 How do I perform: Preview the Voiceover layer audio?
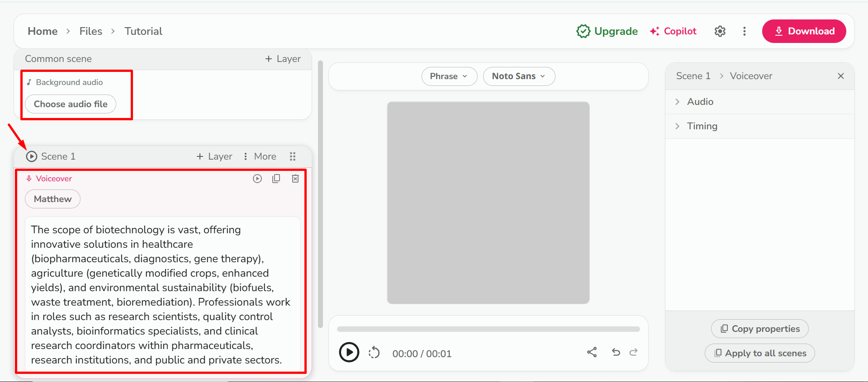coord(257,179)
